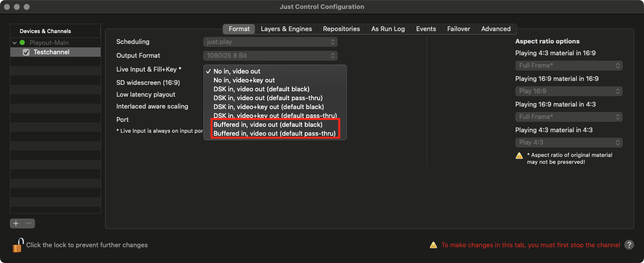Image resolution: width=644 pixels, height=263 pixels.
Task: Select the Playout-Main device row
Action: tap(55, 43)
